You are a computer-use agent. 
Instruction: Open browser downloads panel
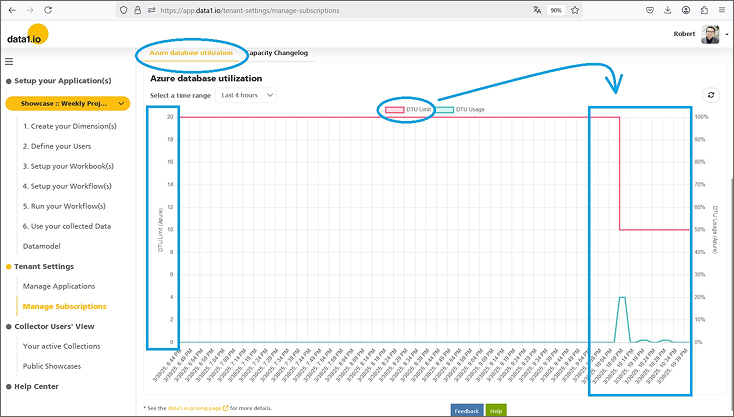point(668,10)
